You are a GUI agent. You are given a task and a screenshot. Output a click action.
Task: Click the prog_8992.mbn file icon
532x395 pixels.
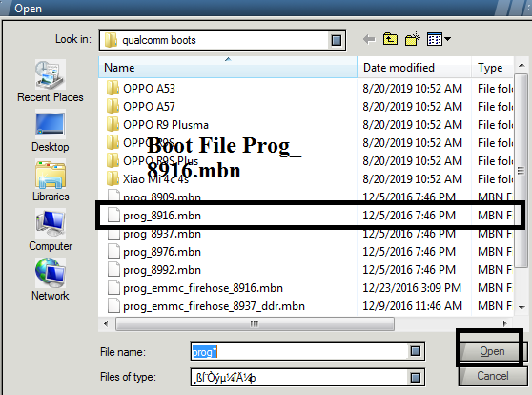pyautogui.click(x=113, y=270)
